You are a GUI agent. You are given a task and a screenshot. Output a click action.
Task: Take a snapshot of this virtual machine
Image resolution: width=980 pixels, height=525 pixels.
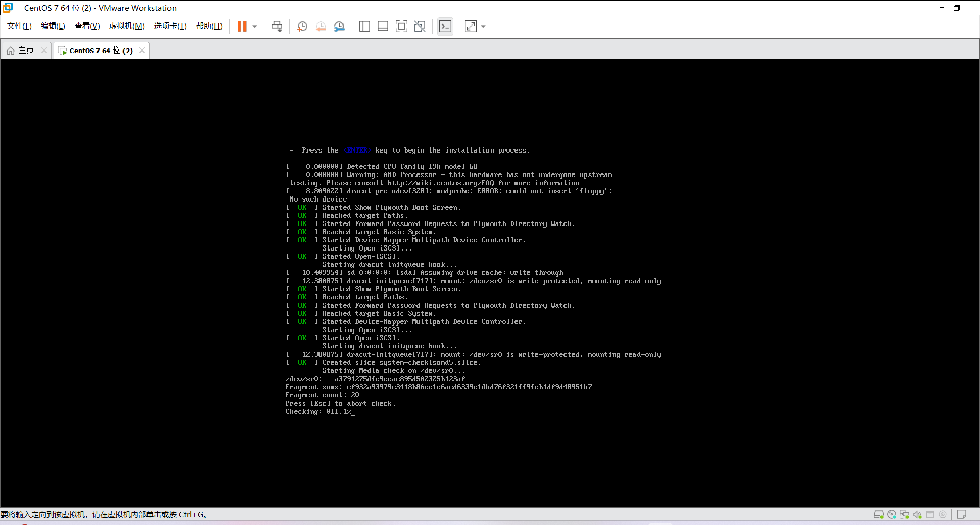pos(302,26)
